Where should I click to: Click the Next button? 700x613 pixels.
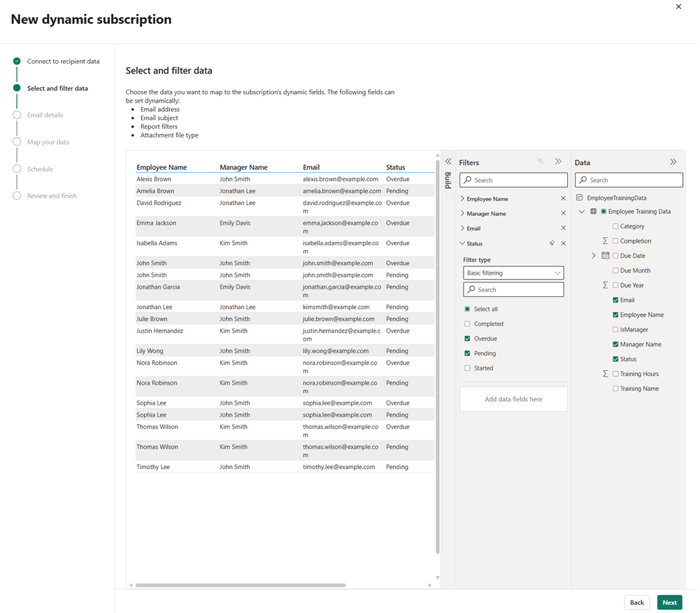pos(669,602)
